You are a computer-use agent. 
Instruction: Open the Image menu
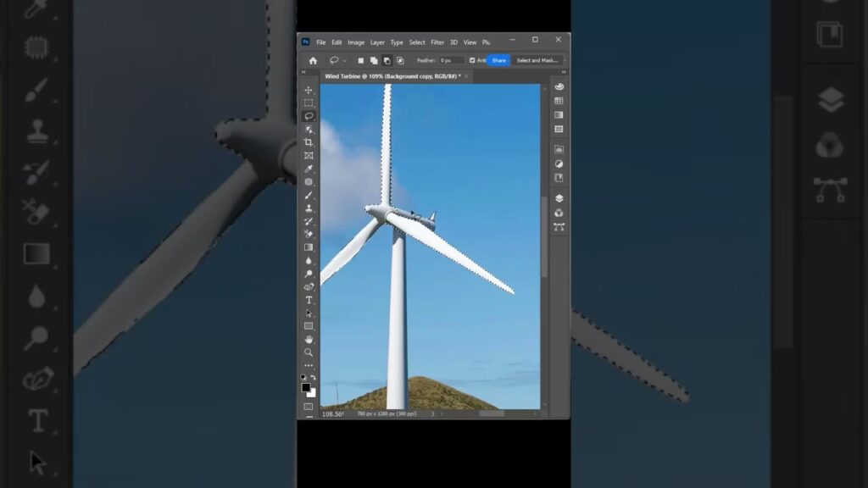coord(356,42)
